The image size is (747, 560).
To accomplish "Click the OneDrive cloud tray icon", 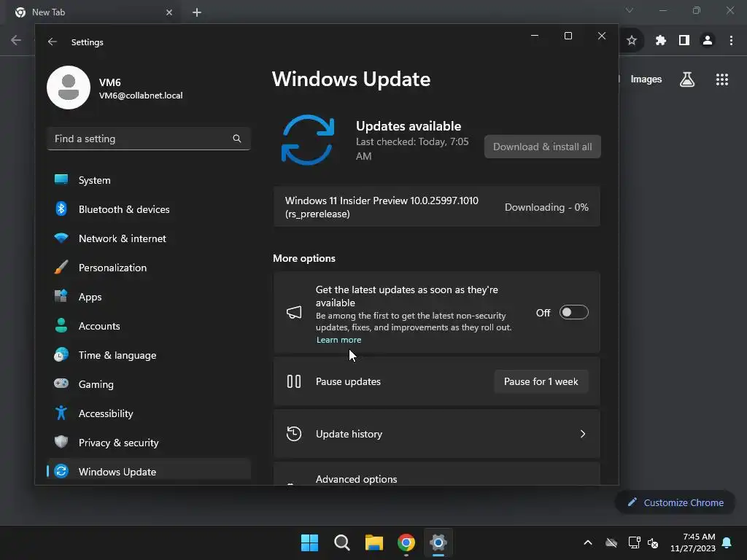I will (x=611, y=542).
